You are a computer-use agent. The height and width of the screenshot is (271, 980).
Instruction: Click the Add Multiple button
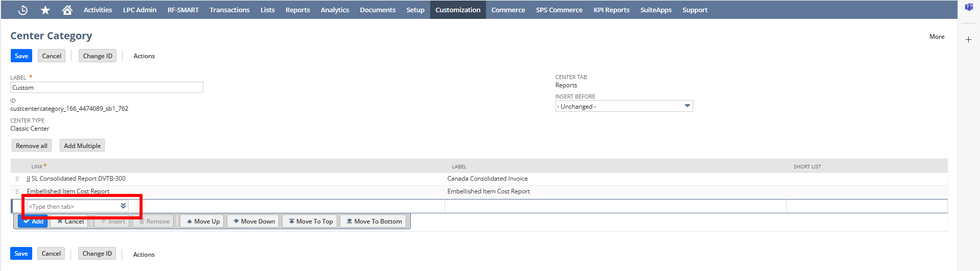pyautogui.click(x=82, y=145)
